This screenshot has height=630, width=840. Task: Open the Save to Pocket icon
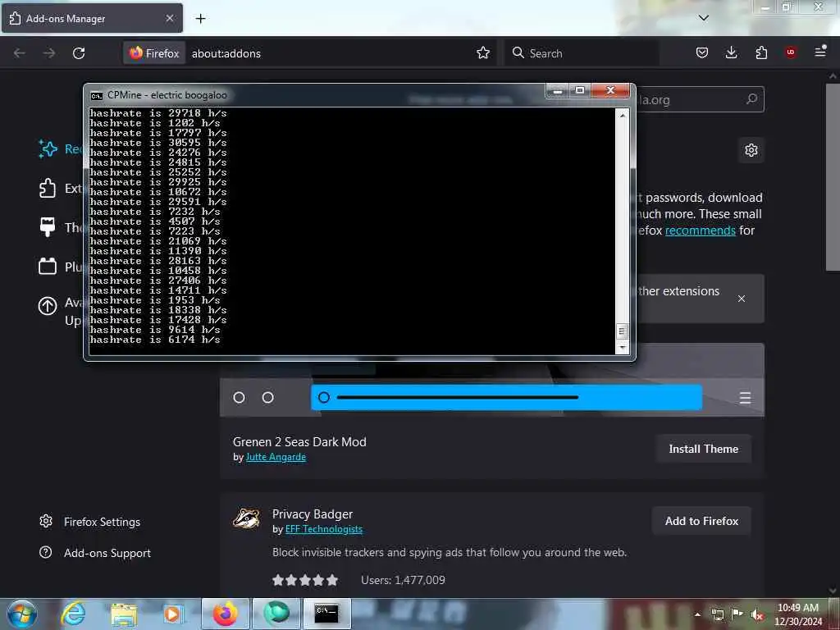702,52
